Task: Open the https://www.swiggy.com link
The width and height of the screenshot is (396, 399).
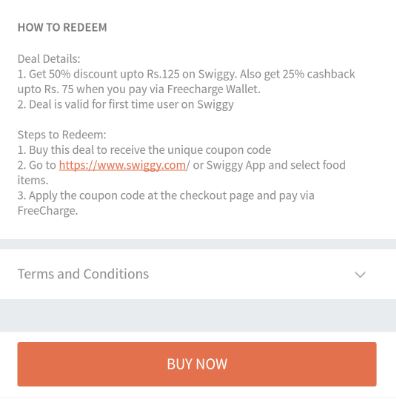Action: 123,165
